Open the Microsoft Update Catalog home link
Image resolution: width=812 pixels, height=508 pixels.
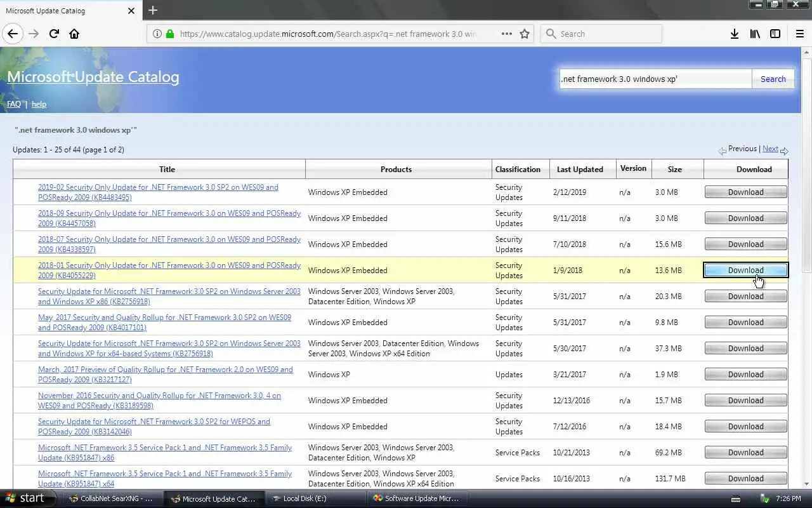[93, 77]
